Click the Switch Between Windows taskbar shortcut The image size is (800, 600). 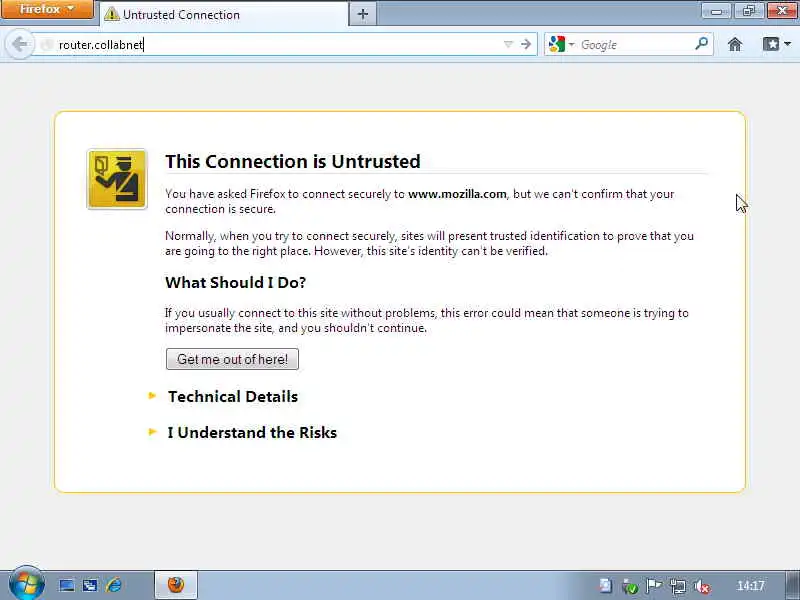click(x=90, y=585)
